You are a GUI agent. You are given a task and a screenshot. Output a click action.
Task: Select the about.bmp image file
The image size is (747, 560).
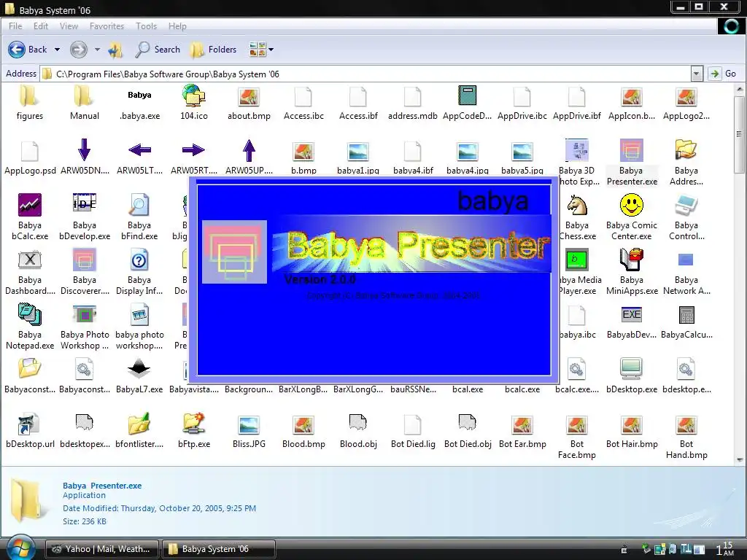tap(249, 97)
